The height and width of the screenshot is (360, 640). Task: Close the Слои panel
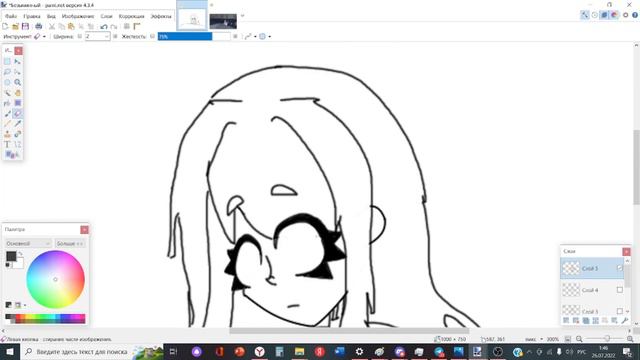(x=626, y=251)
